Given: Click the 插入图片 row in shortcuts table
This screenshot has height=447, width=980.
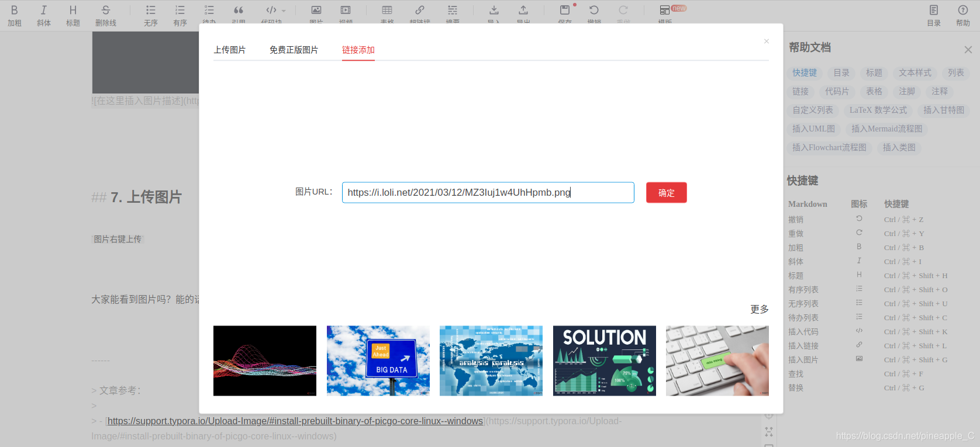Looking at the screenshot, I should (868, 360).
